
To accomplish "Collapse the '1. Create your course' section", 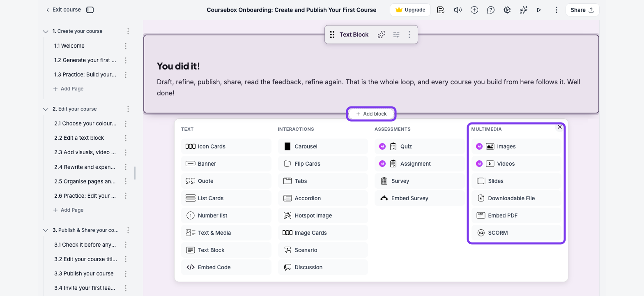I will click(x=46, y=31).
